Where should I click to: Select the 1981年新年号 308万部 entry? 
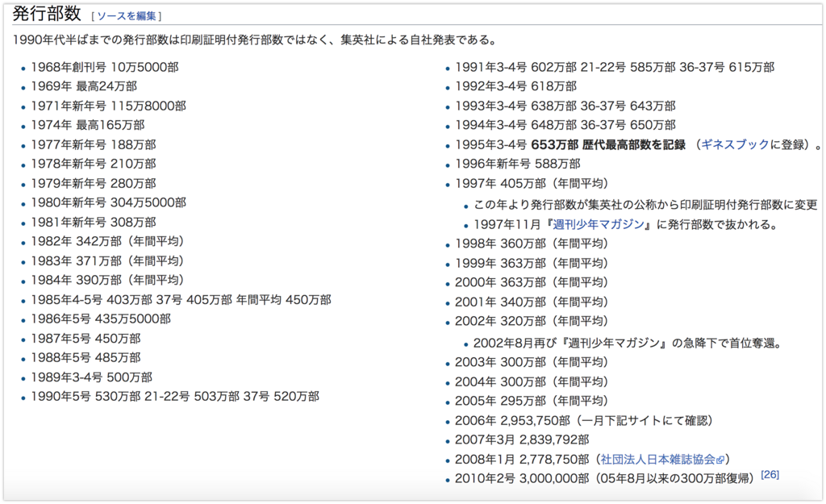[94, 223]
